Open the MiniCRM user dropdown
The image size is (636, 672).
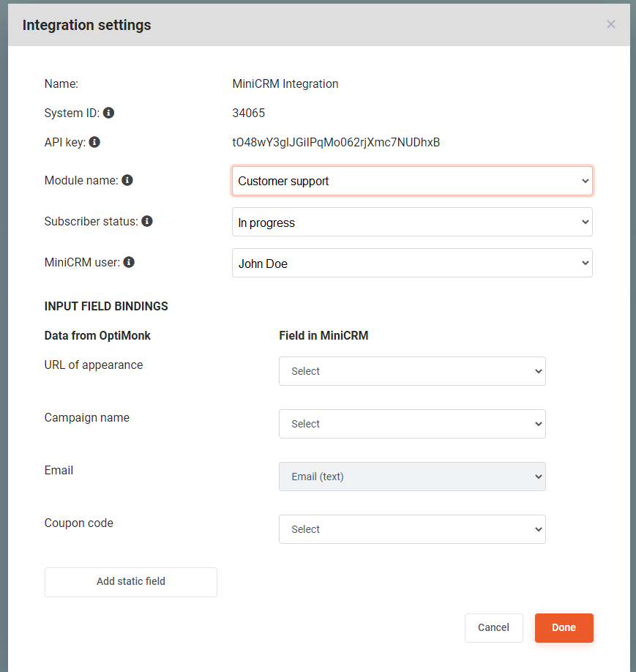[412, 263]
